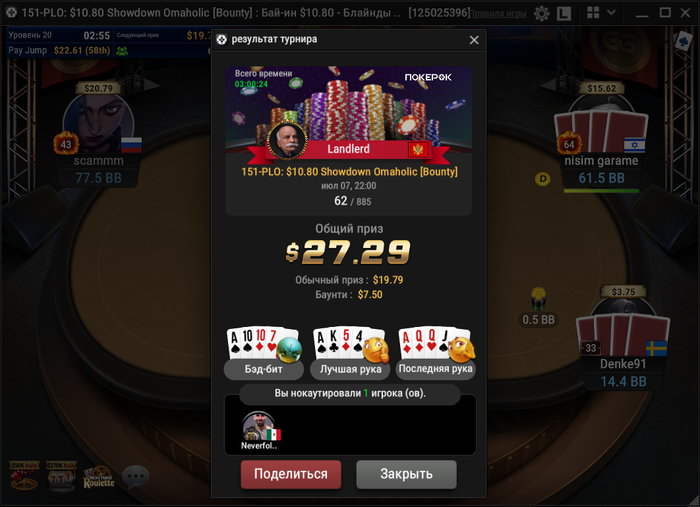Click the Поделиться button
Image resolution: width=700 pixels, height=507 pixels.
[x=291, y=474]
